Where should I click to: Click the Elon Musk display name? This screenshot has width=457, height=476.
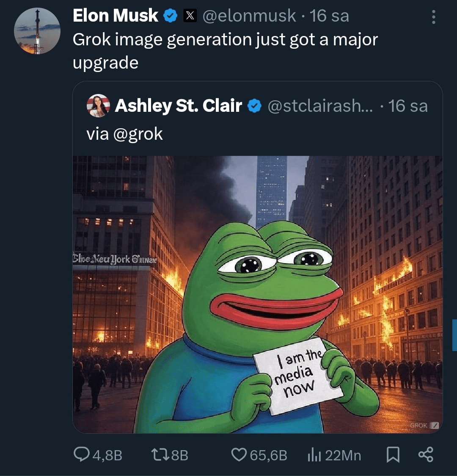(x=115, y=16)
